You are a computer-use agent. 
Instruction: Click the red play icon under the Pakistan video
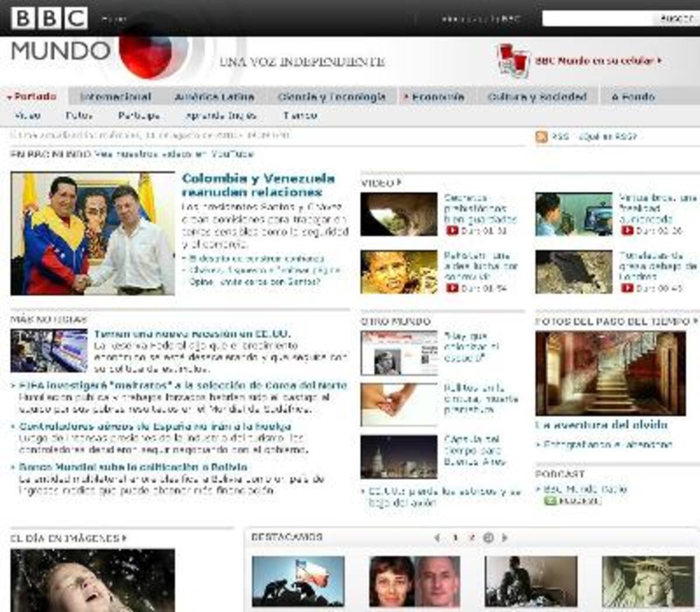pos(452,288)
